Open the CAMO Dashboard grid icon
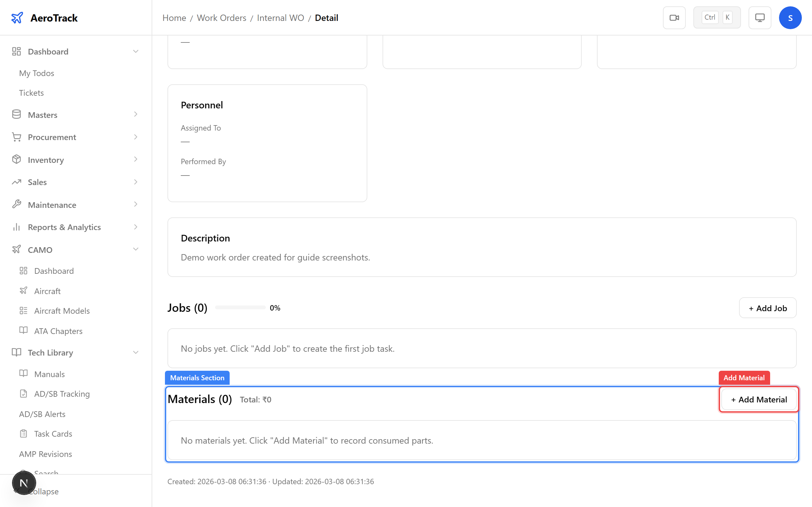Screen dimensions: 812x507 point(23,271)
